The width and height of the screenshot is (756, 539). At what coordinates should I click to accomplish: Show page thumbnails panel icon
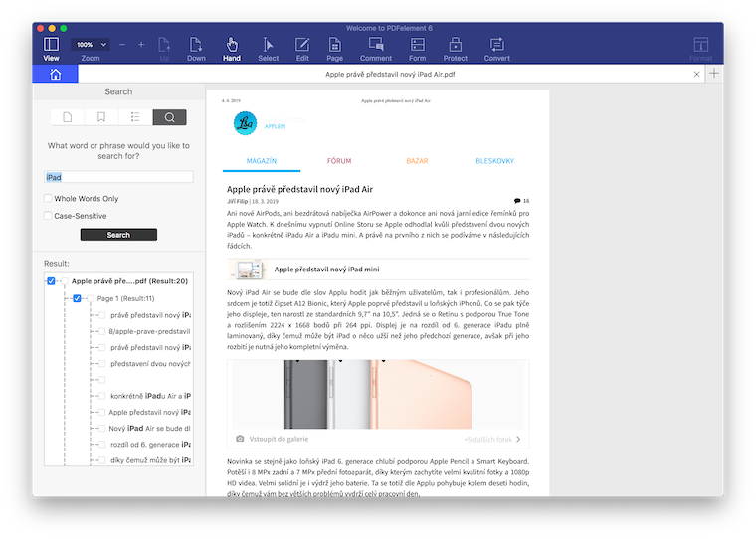click(68, 117)
